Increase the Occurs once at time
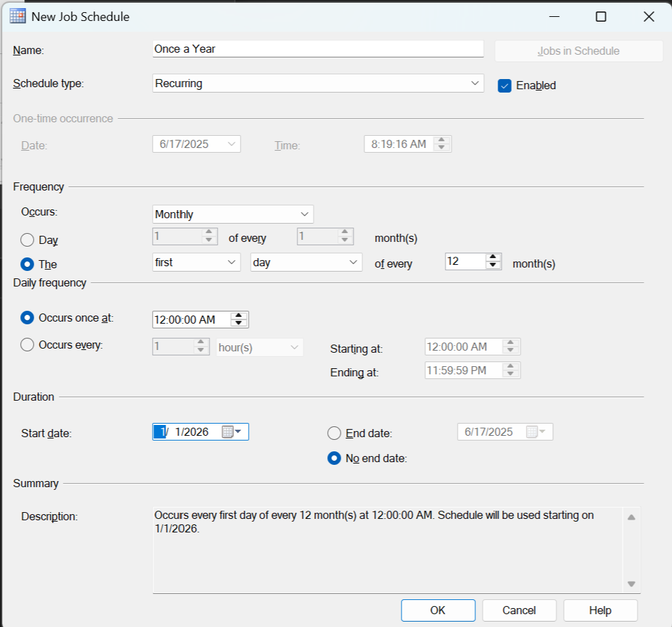Screen dimensions: 672x627 239,315
